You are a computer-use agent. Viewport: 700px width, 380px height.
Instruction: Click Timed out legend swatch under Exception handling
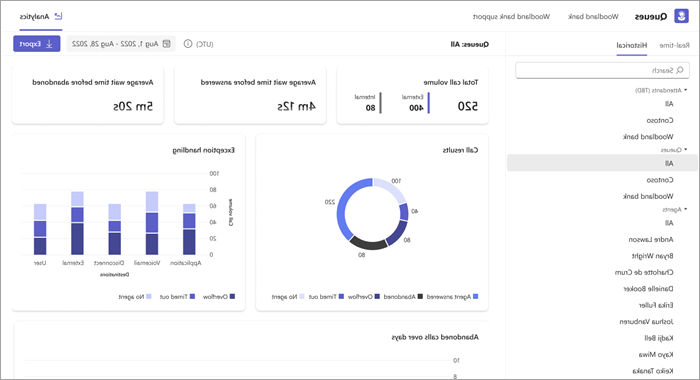pyautogui.click(x=192, y=296)
